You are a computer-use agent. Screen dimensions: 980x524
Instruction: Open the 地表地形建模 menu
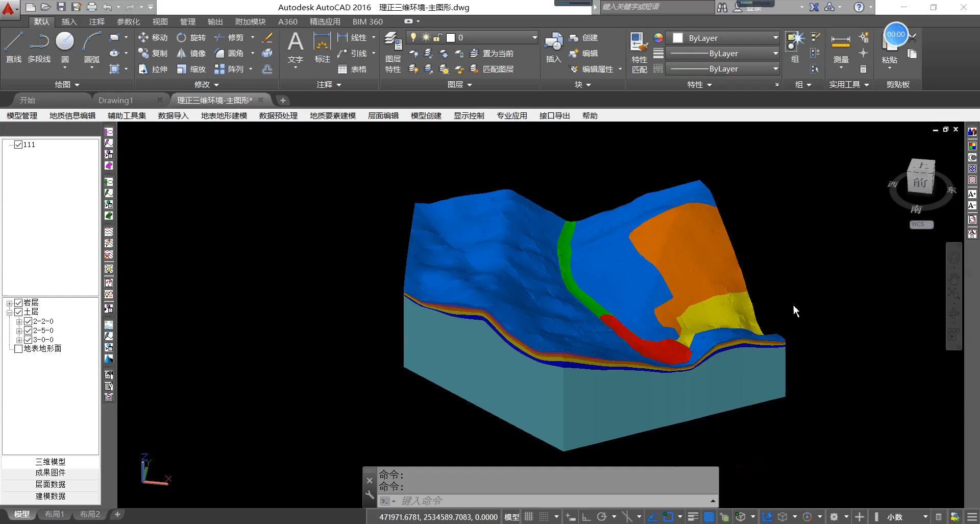224,115
